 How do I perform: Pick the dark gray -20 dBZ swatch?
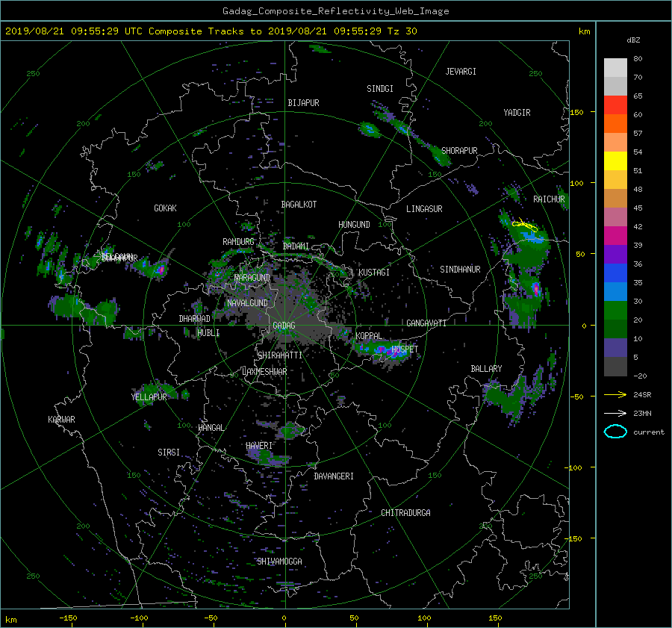pos(615,367)
